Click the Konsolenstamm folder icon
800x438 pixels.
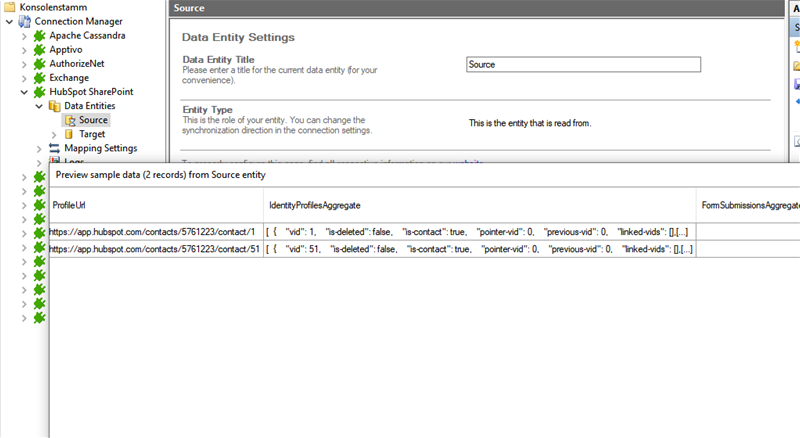(x=11, y=7)
